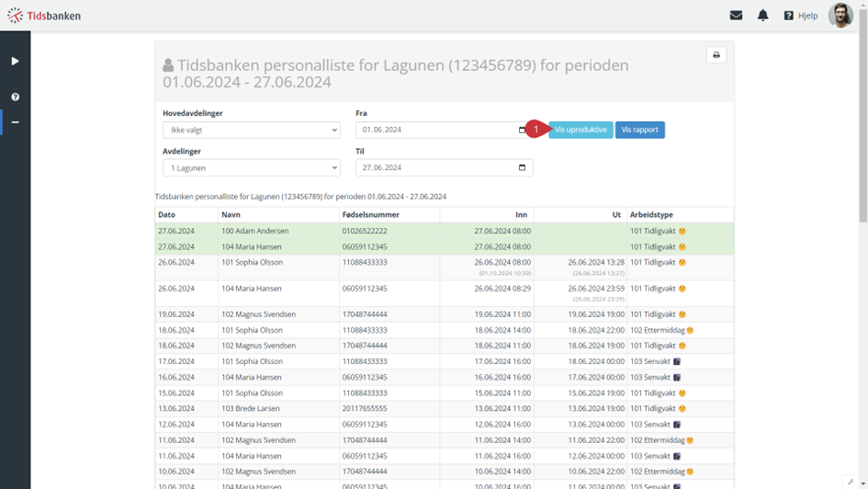This screenshot has height=489, width=868.
Task: Click the minus sidebar icon
Action: pos(15,122)
